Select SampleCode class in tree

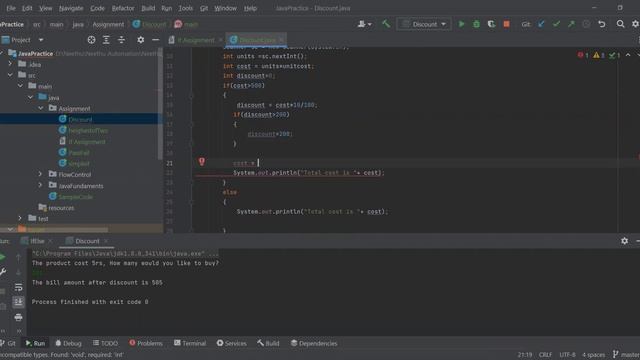pyautogui.click(x=76, y=197)
